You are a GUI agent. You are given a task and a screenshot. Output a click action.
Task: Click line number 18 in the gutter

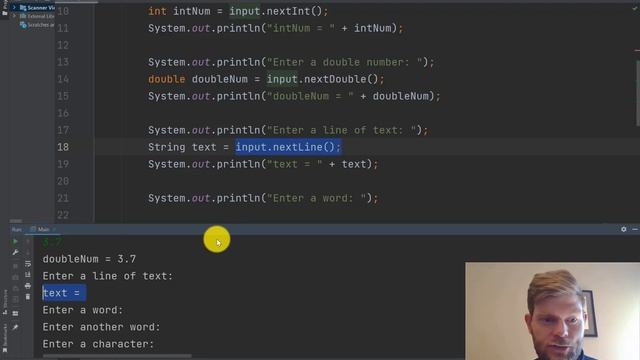(x=63, y=147)
